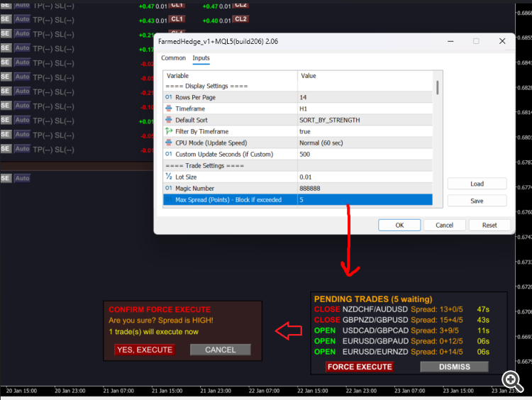This screenshot has height=400, width=532.
Task: Click CL1 on the +0.43 row
Action: pyautogui.click(x=177, y=19)
